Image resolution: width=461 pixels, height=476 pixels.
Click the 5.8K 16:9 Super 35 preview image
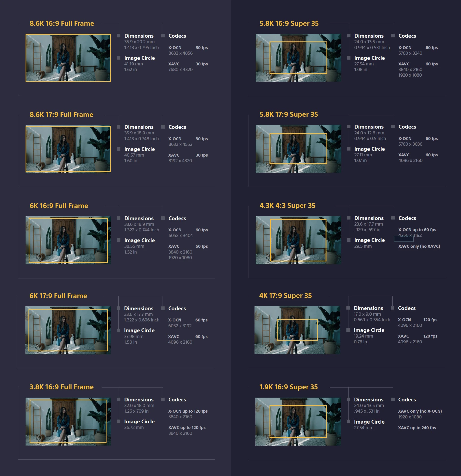(x=298, y=58)
